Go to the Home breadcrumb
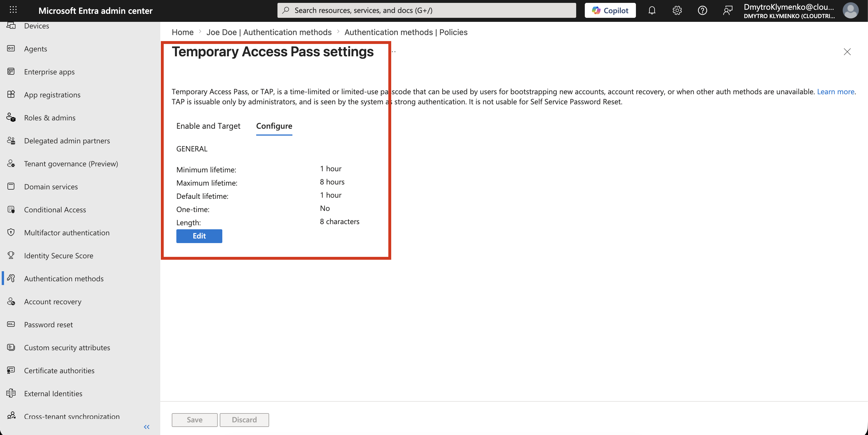Viewport: 868px width, 435px height. pos(183,32)
